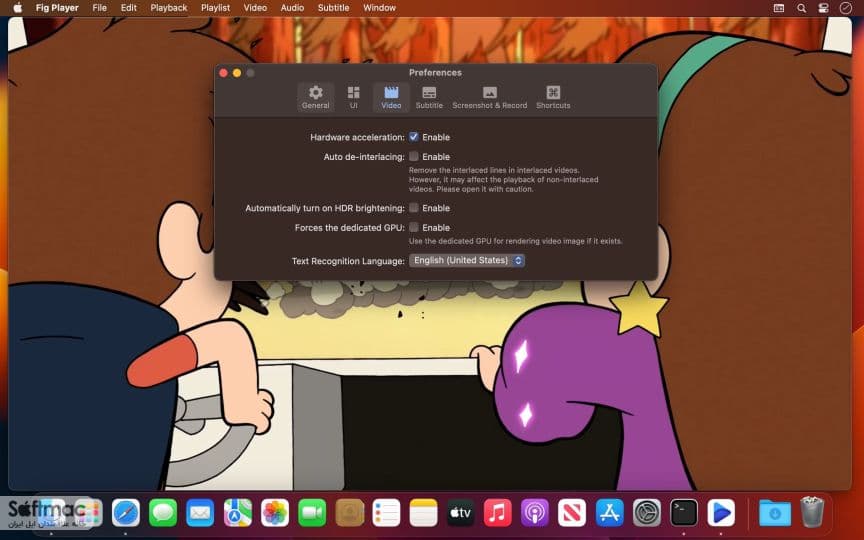Open the Subtitle menu in menu bar
Image resolution: width=864 pixels, height=540 pixels.
click(333, 8)
